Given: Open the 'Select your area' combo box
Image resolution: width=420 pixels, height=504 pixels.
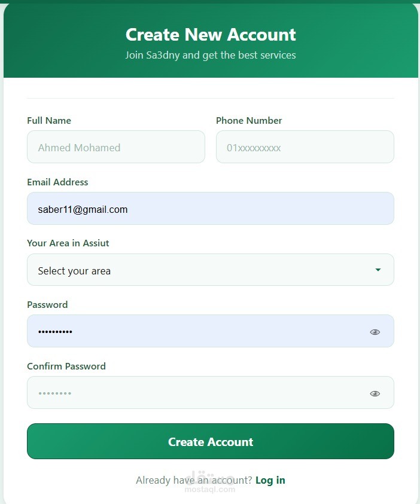Looking at the screenshot, I should (x=211, y=270).
